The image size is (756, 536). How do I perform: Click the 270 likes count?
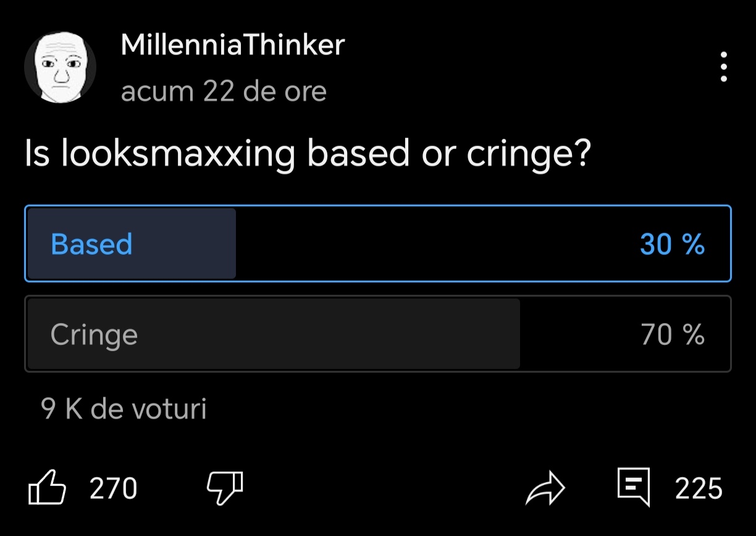point(114,488)
